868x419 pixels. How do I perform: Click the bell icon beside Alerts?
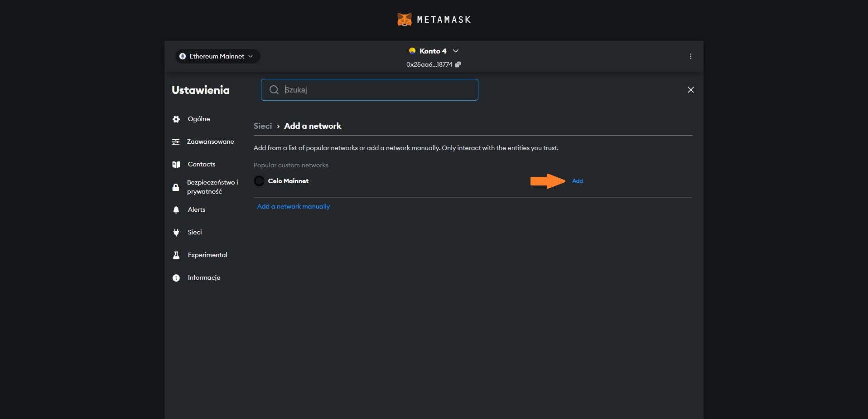coord(176,210)
